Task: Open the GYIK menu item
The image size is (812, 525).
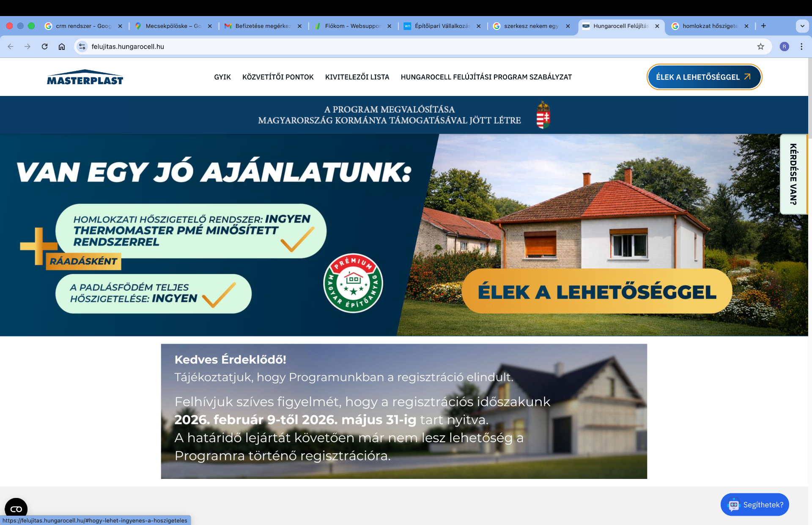Action: (222, 77)
